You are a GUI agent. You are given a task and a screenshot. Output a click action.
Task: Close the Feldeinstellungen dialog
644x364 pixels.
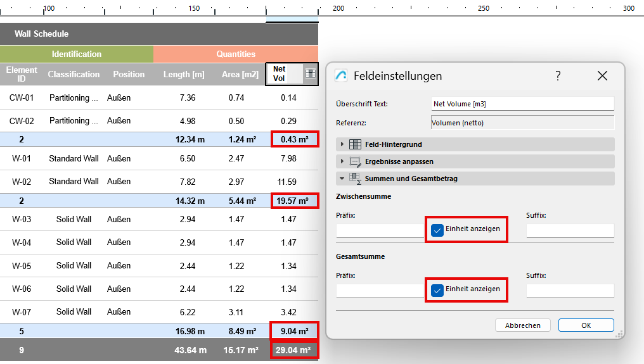click(x=602, y=75)
